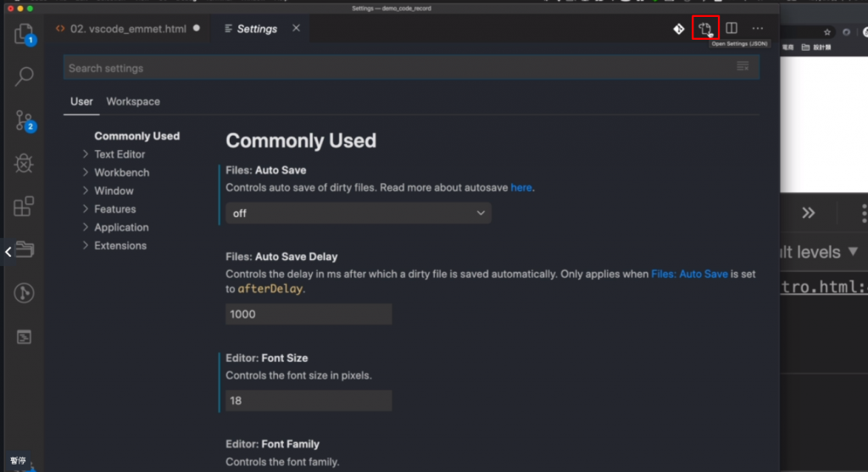Open the Files: Auto Save dropdown
This screenshot has height=472, width=868.
pos(358,214)
